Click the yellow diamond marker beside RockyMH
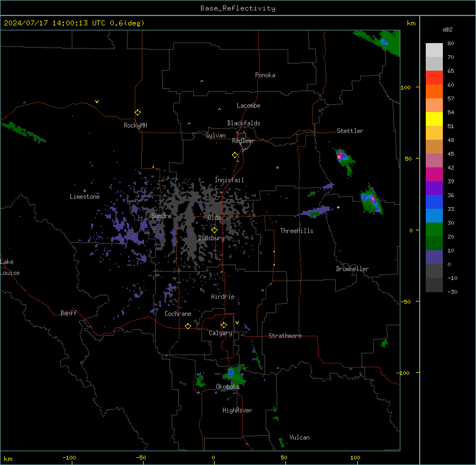 click(x=137, y=113)
